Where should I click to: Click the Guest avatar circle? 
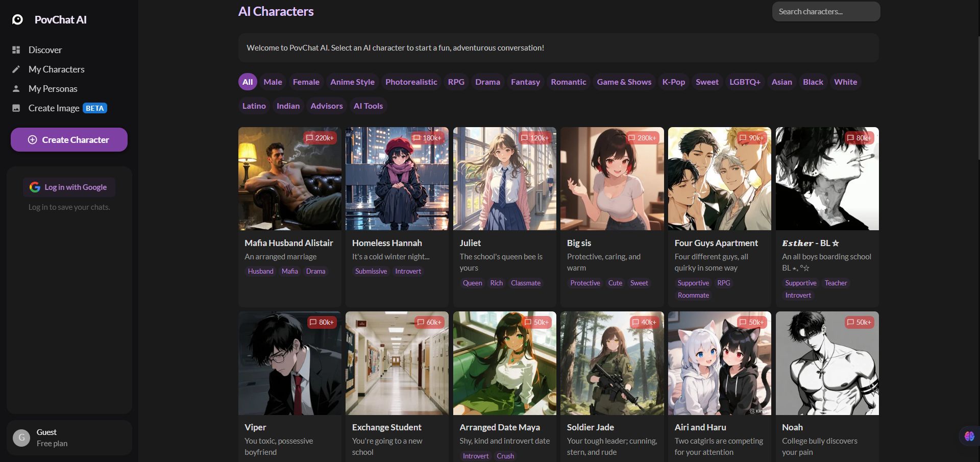coord(21,437)
